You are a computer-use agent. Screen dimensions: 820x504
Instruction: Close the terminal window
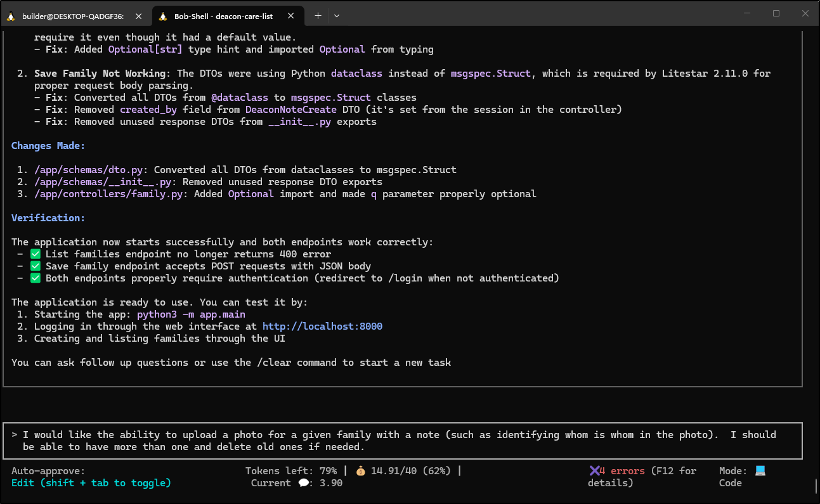coord(805,13)
